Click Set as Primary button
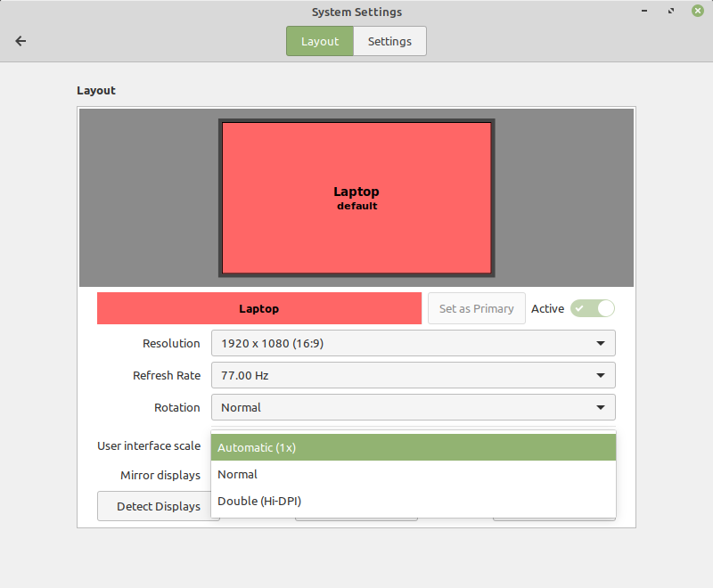Viewport: 713px width, 588px height. [477, 308]
